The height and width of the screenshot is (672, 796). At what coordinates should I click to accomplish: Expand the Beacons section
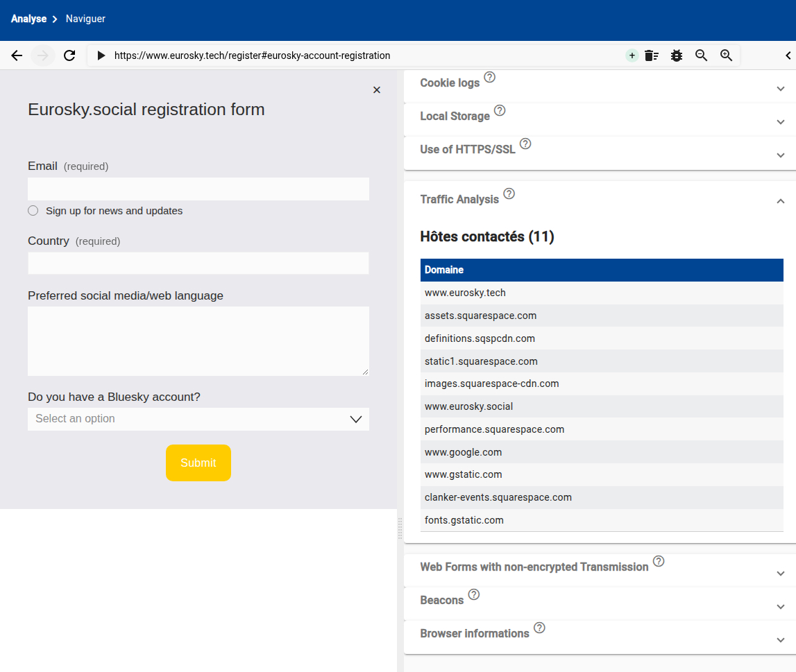point(781,606)
